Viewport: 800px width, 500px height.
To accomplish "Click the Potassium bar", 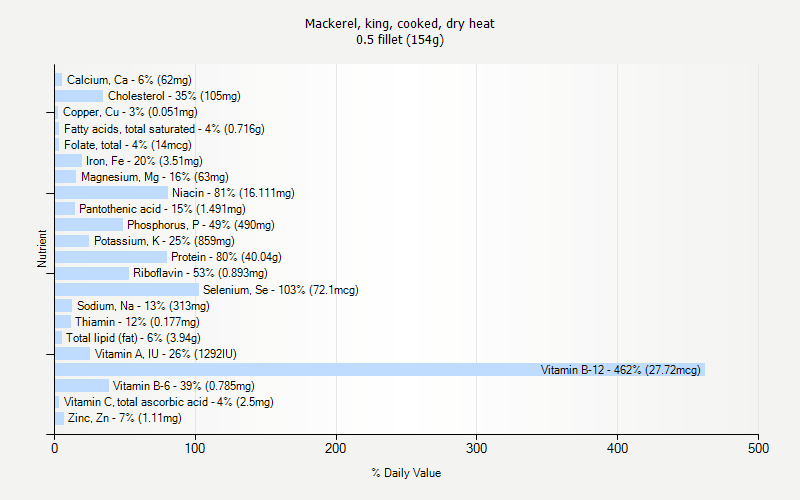I will click(72, 241).
